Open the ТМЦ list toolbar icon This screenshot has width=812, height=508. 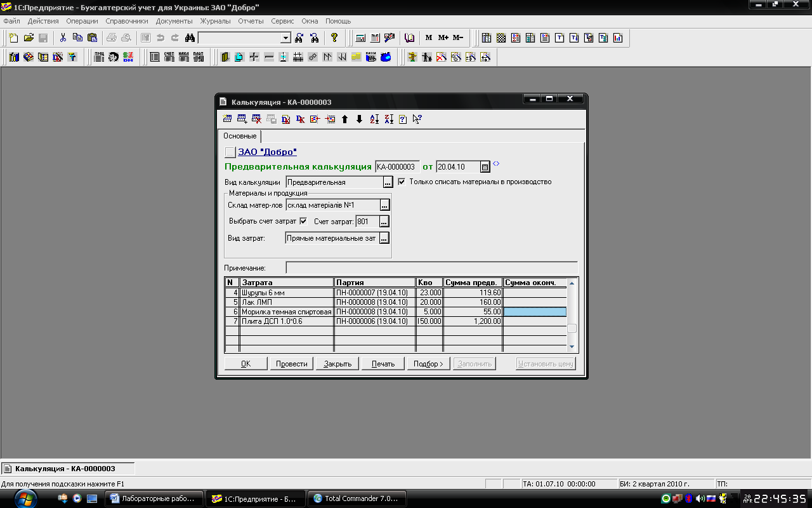coord(99,57)
